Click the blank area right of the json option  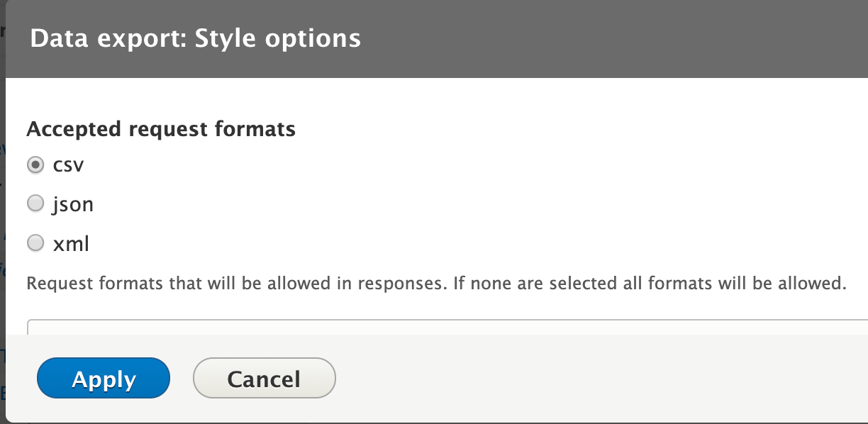pyautogui.click(x=461, y=204)
